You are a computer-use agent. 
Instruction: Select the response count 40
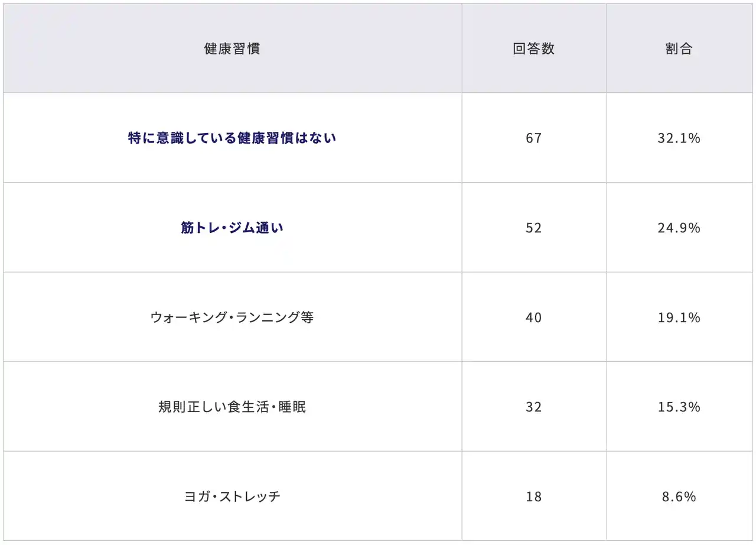click(533, 317)
